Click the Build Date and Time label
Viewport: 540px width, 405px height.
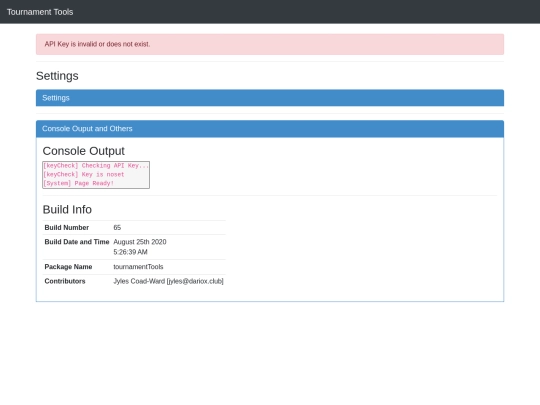click(77, 242)
